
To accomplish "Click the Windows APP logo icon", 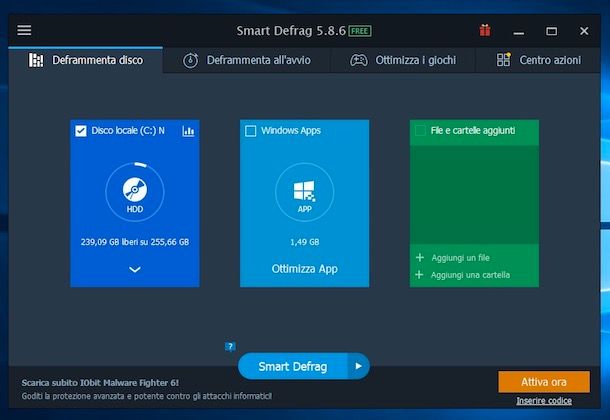I will pyautogui.click(x=304, y=191).
